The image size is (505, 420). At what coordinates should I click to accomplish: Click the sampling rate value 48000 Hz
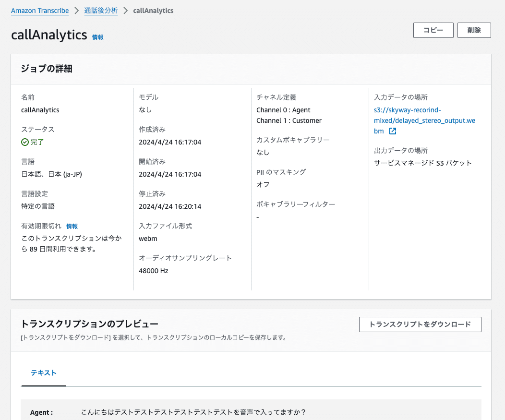coord(154,271)
